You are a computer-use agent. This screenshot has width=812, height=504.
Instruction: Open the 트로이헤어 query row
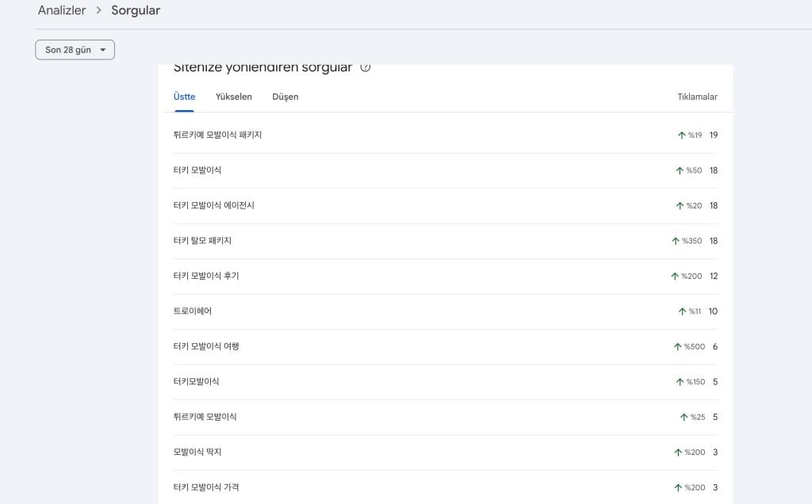pyautogui.click(x=193, y=311)
